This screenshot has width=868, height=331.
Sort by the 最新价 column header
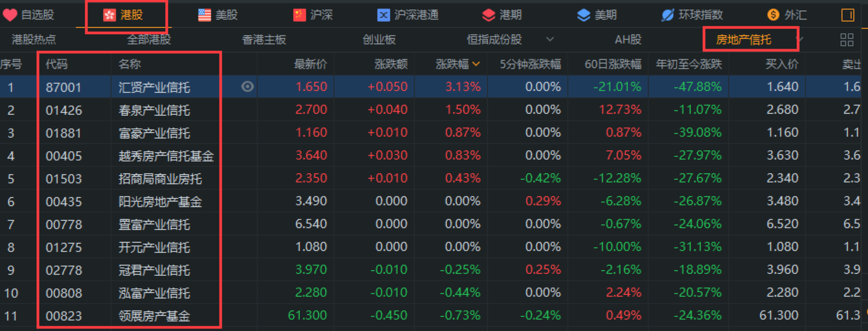311,64
